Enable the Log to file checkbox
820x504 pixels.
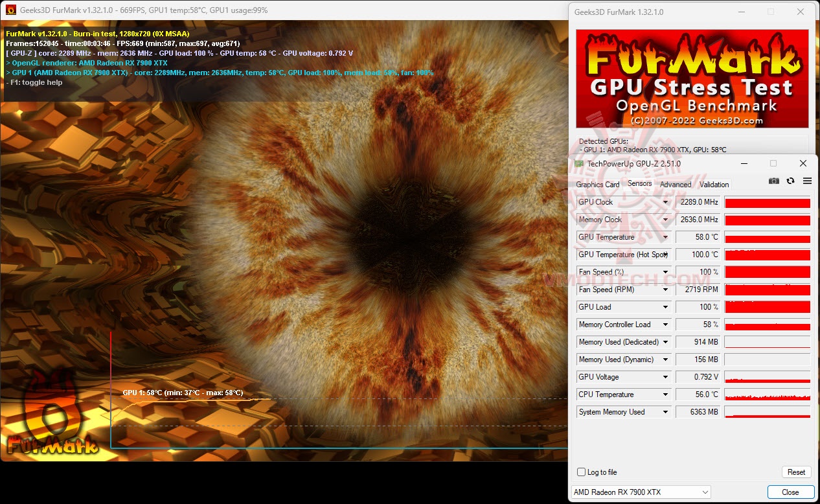coord(582,472)
